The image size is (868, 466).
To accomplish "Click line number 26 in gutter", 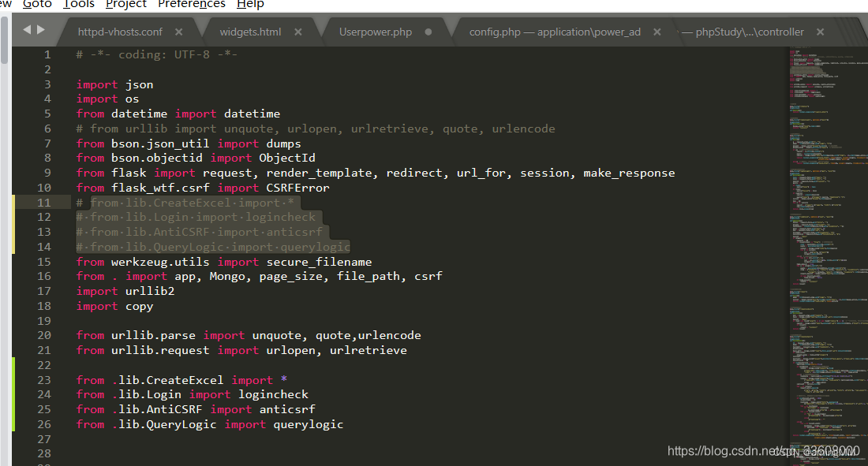I will [44, 424].
